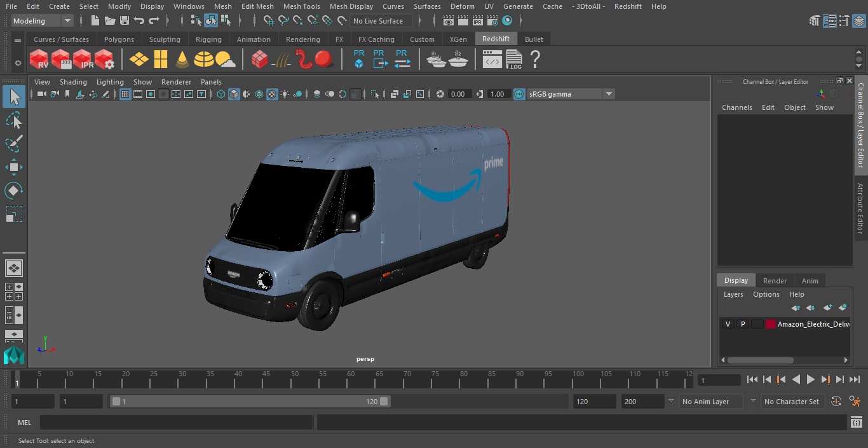Click the Redo arrow icon
The image size is (868, 448).
click(x=154, y=21)
